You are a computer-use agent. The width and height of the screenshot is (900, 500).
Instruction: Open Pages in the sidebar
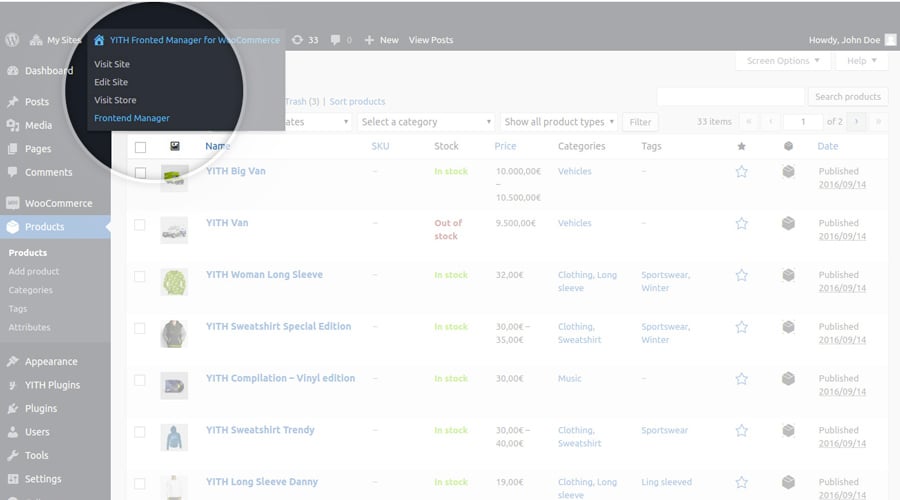pos(29,148)
